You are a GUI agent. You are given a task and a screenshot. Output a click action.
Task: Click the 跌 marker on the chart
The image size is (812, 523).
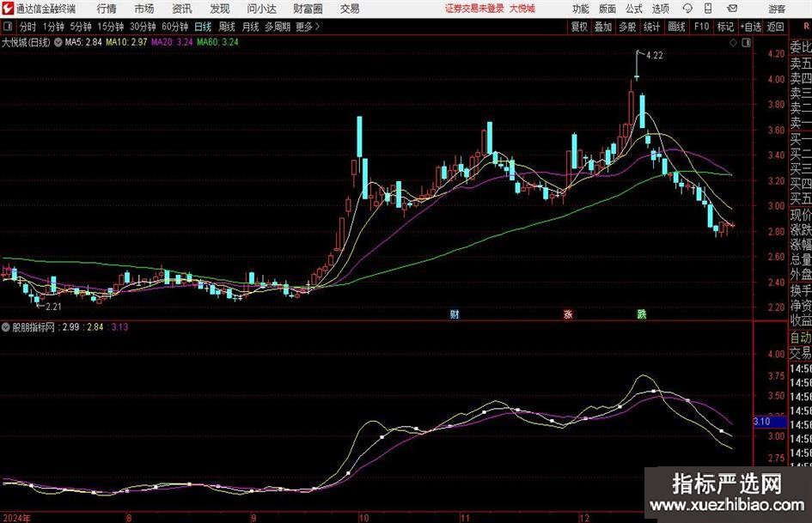(642, 314)
